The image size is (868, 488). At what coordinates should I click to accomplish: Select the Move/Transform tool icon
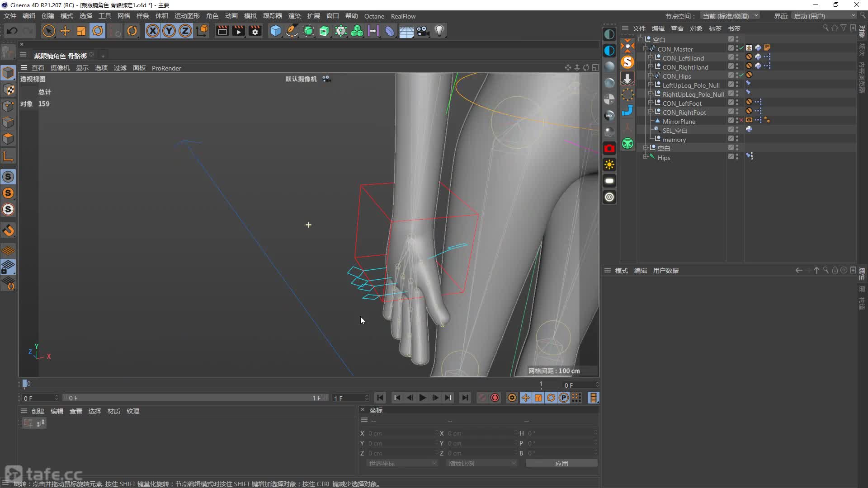65,31
